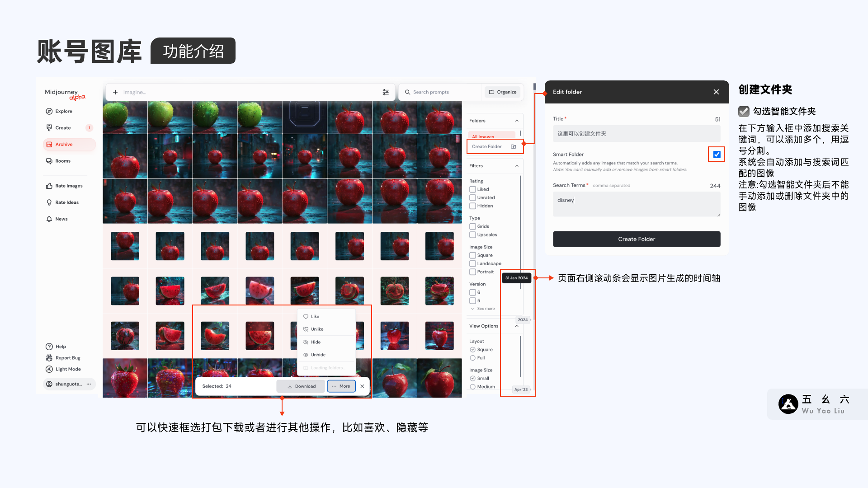Click the Create paintbrush icon
Viewport: 868px width, 488px height.
[49, 128]
